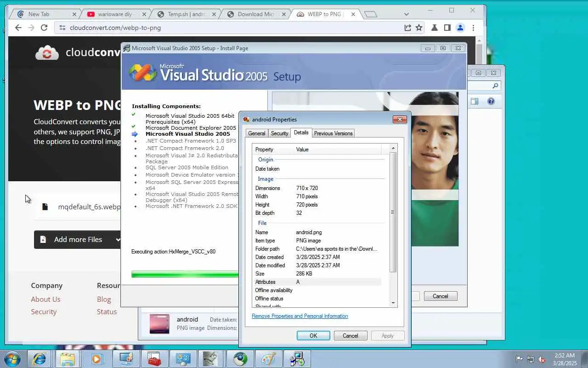Cancel the Visual Studio 2005 Setup
The image size is (588, 368).
click(440, 296)
